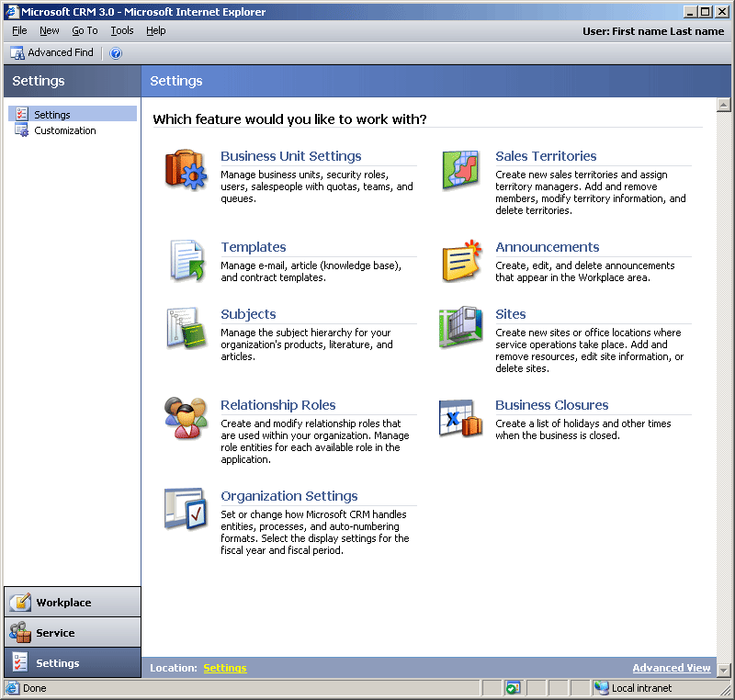Click the Sales Territories map icon

[x=460, y=169]
